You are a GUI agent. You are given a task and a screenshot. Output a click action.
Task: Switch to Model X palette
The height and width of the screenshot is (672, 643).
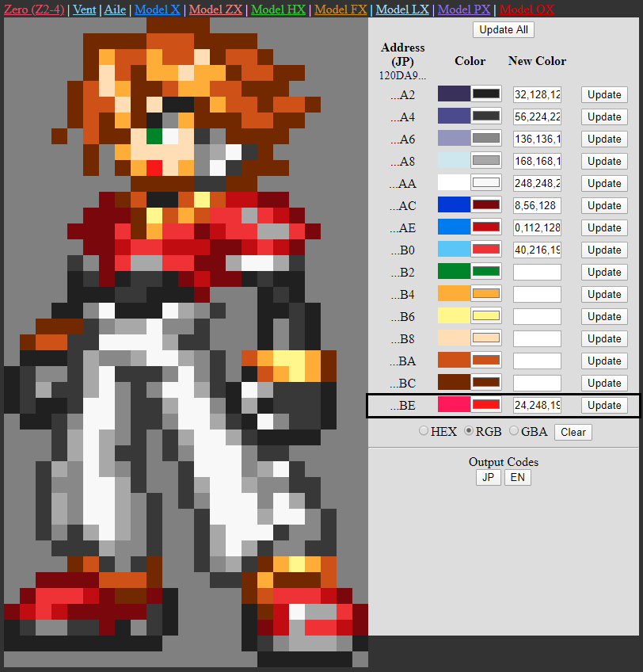point(158,9)
